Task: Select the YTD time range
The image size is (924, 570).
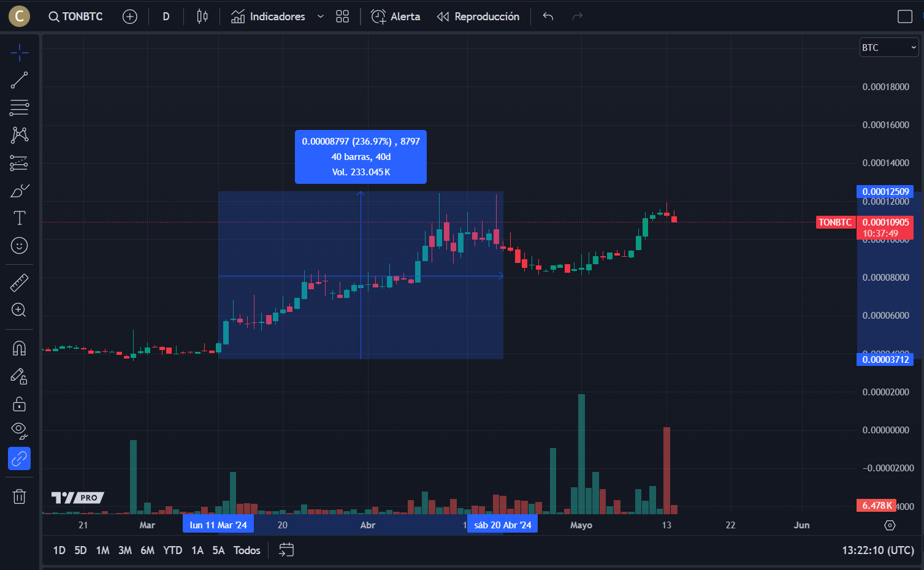Action: click(173, 550)
